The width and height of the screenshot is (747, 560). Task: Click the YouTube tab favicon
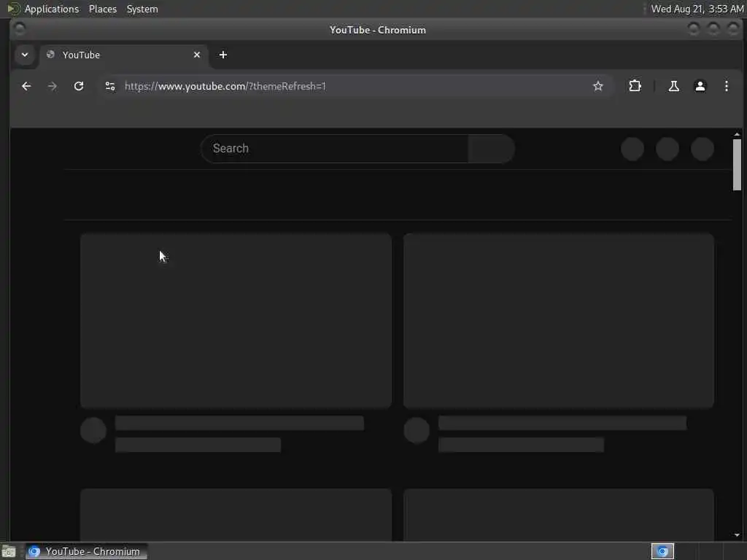[50, 54]
